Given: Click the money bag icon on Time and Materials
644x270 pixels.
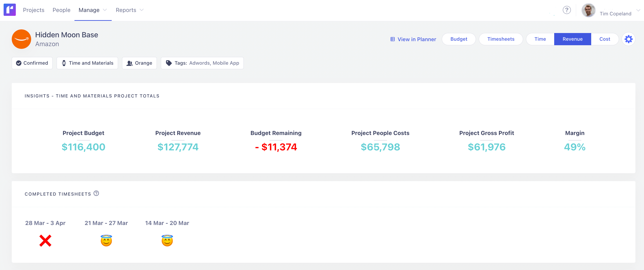Looking at the screenshot, I should coord(64,63).
